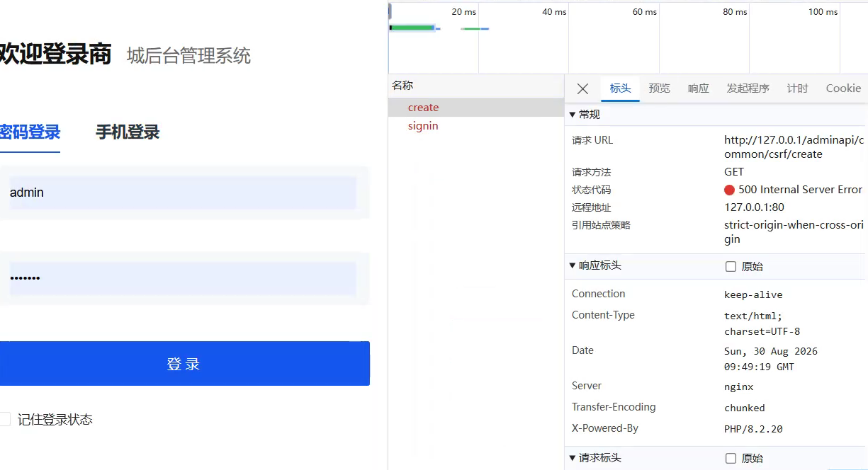This screenshot has height=470, width=868.
Task: Click the chunked Transfer-Encoding value
Action: click(745, 408)
